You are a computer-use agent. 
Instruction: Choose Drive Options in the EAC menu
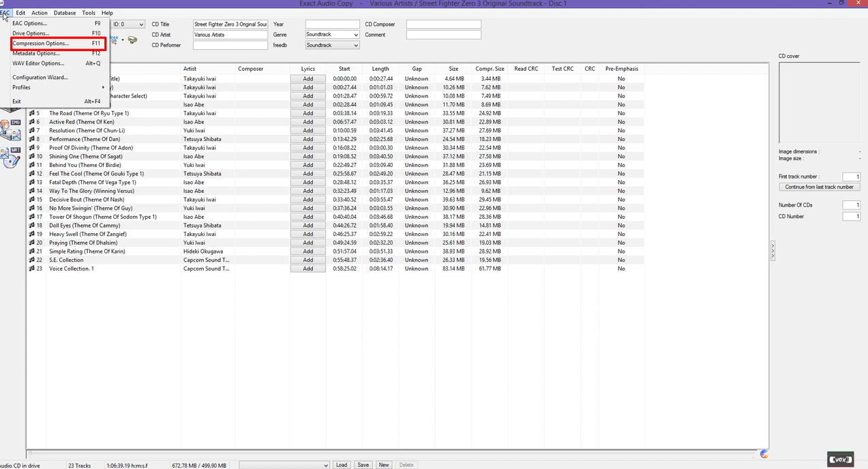click(57, 33)
